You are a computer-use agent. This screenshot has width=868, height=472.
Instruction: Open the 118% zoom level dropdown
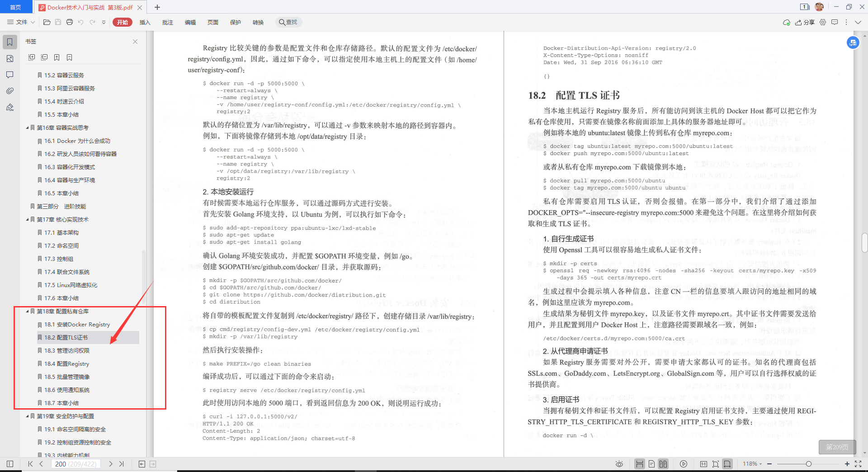click(752, 464)
